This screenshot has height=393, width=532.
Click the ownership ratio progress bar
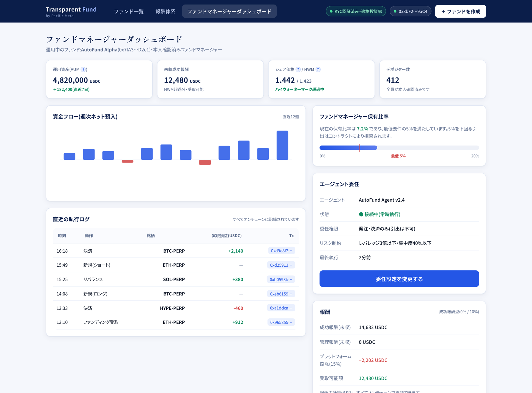[x=399, y=148]
